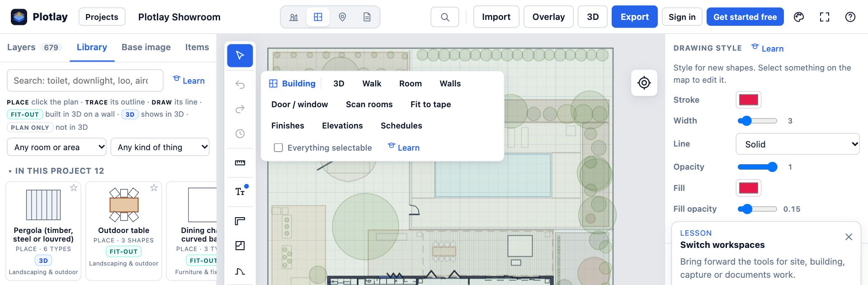This screenshot has width=868, height=285.
Task: Select the wall drawing tool
Action: (240, 221)
